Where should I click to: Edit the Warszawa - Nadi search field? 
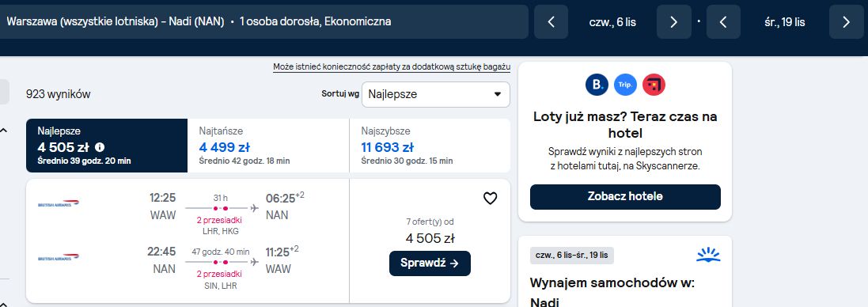[x=264, y=21]
